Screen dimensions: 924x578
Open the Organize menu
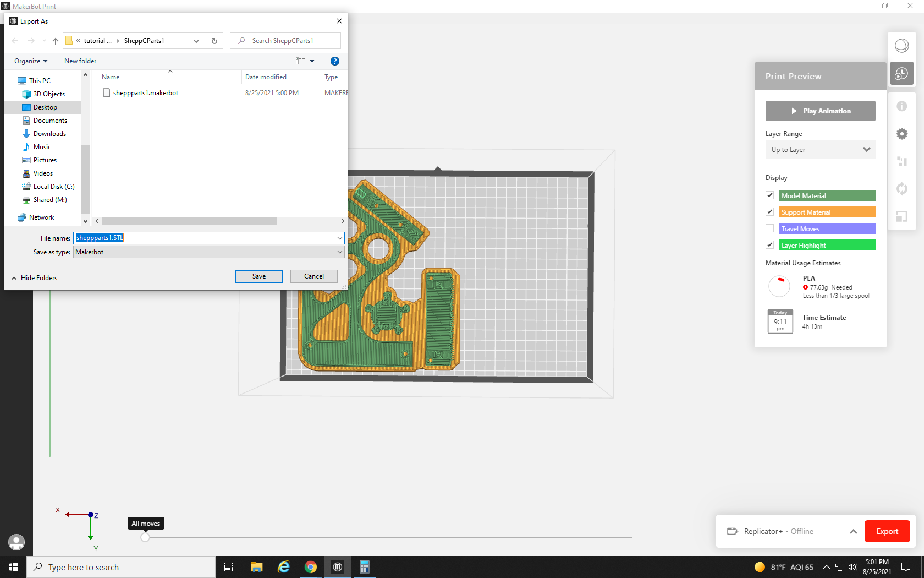tap(31, 61)
